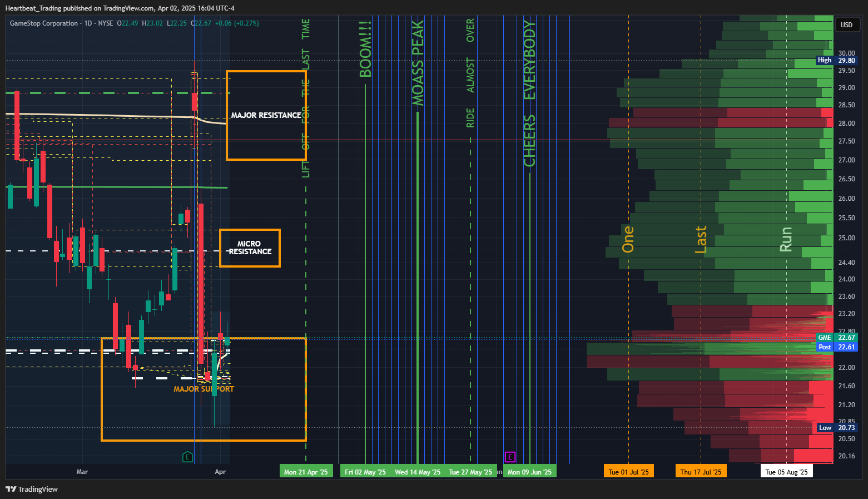Click the Thu 17 Jul '25 date label
This screenshot has width=868, height=499.
tap(701, 472)
